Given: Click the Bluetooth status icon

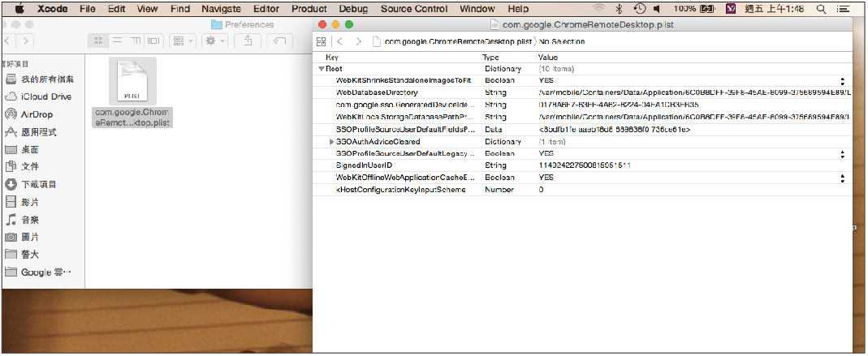Looking at the screenshot, I should (x=620, y=9).
